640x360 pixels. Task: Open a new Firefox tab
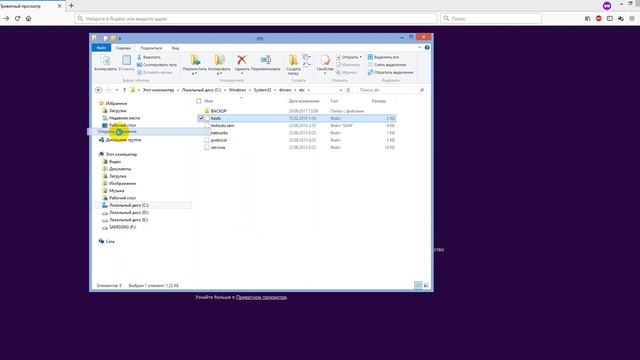click(71, 6)
